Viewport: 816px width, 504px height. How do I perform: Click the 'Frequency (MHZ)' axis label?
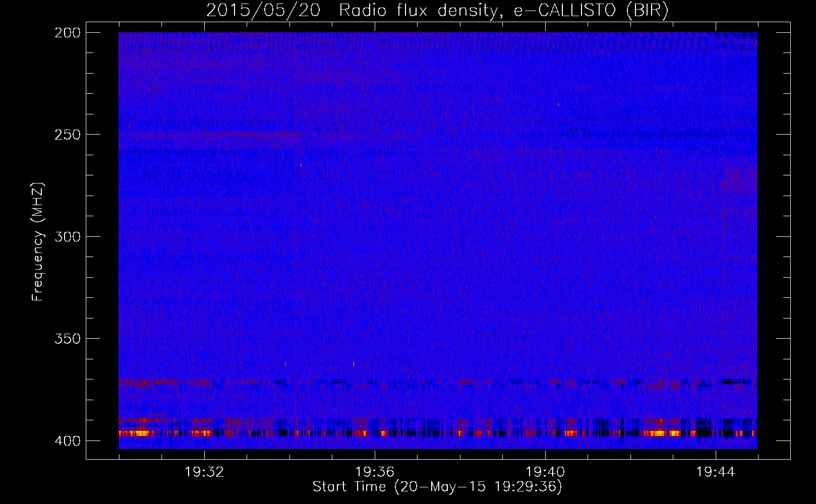click(x=38, y=241)
